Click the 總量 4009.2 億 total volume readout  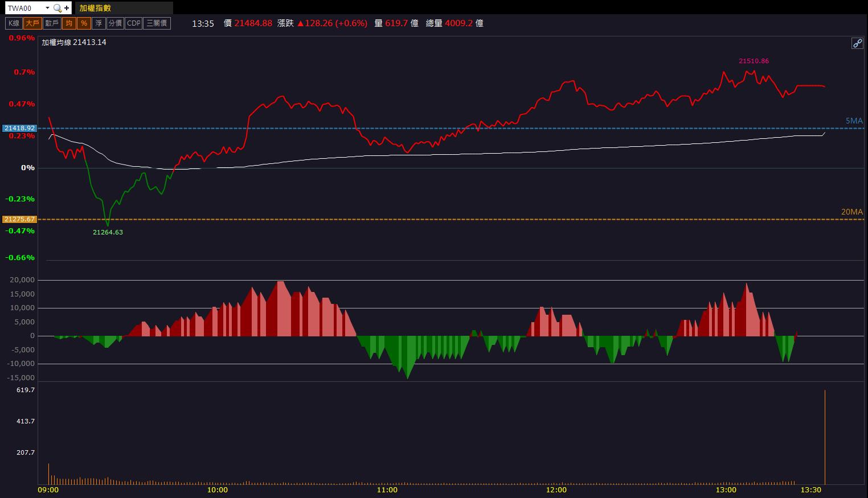click(x=455, y=23)
